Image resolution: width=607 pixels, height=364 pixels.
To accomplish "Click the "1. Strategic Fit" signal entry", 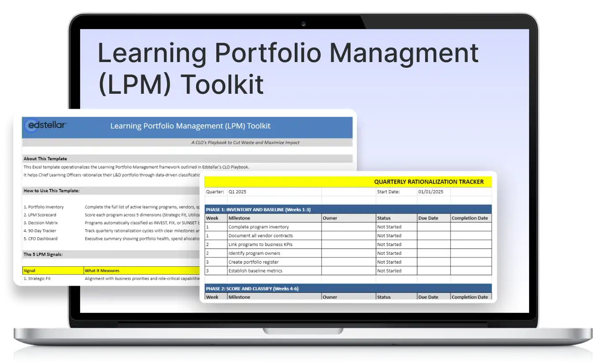I will [x=37, y=278].
